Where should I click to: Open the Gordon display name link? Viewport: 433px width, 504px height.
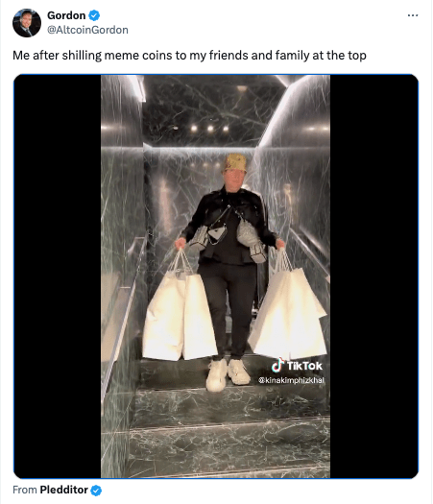pos(66,15)
